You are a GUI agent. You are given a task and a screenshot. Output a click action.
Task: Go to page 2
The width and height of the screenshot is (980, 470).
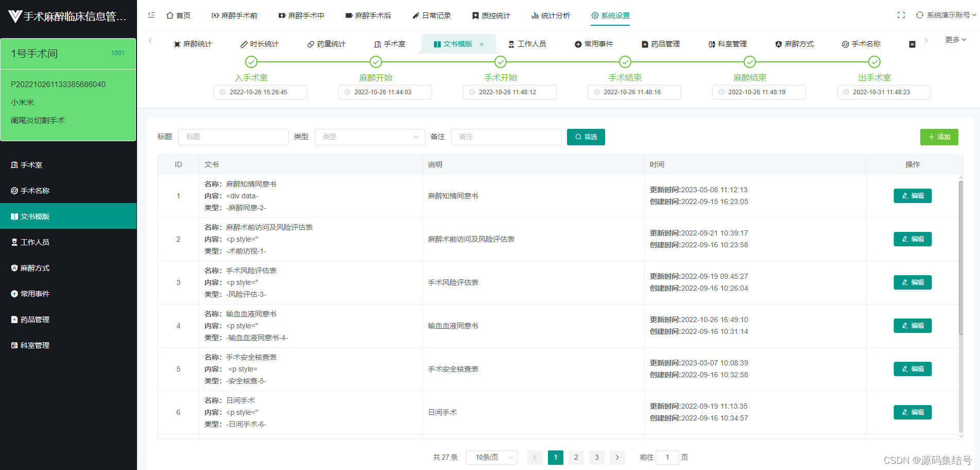[576, 457]
